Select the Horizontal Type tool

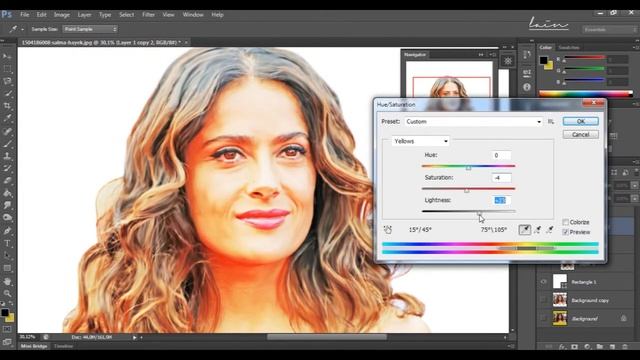(x=7, y=243)
